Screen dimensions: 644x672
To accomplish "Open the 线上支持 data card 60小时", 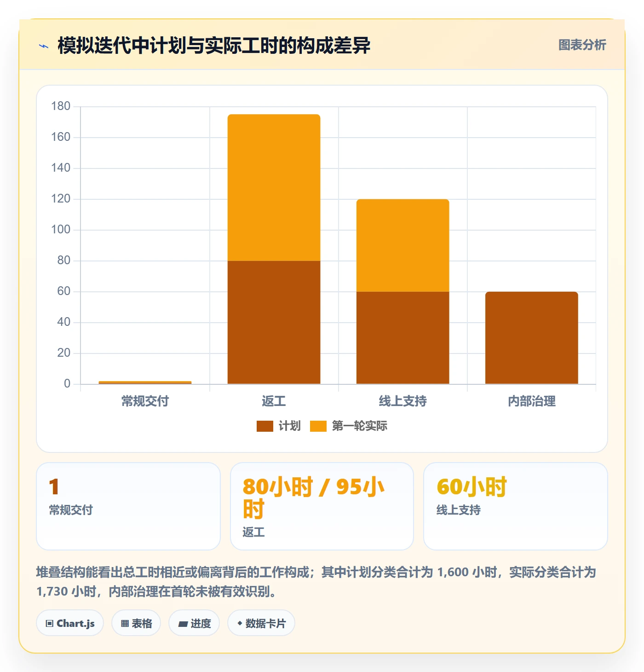I will (516, 506).
